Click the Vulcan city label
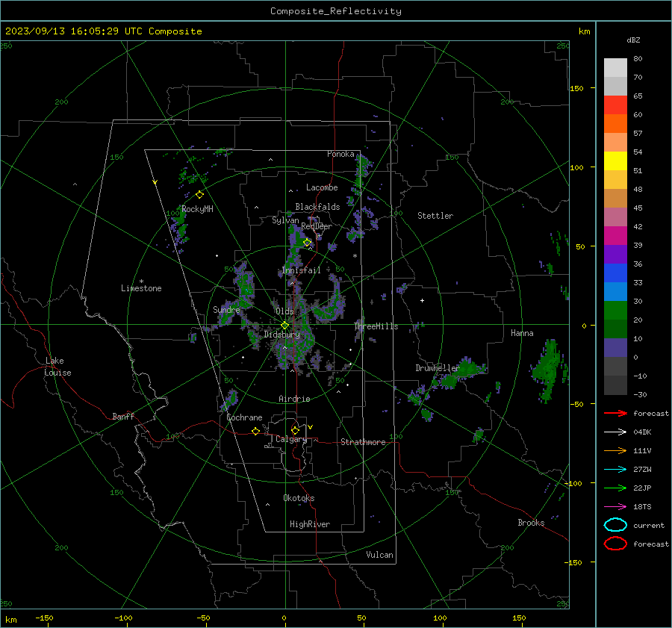The width and height of the screenshot is (672, 628). coord(380,555)
